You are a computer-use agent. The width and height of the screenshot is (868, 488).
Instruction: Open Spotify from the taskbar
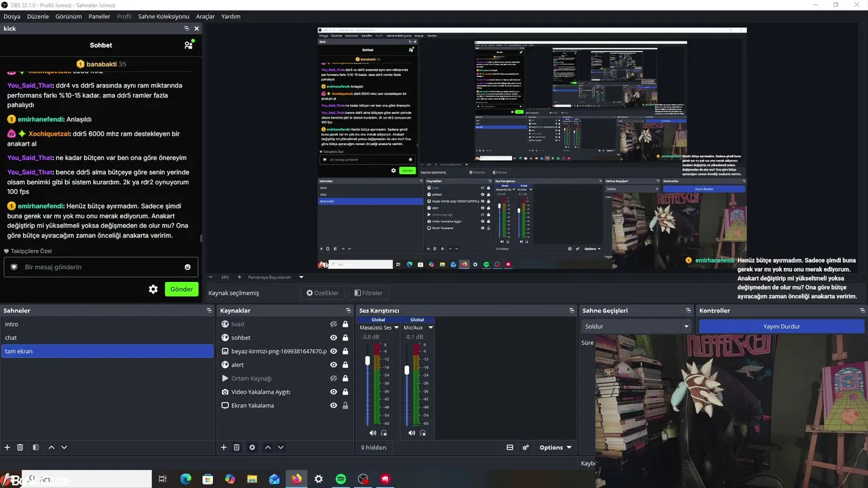click(341, 479)
